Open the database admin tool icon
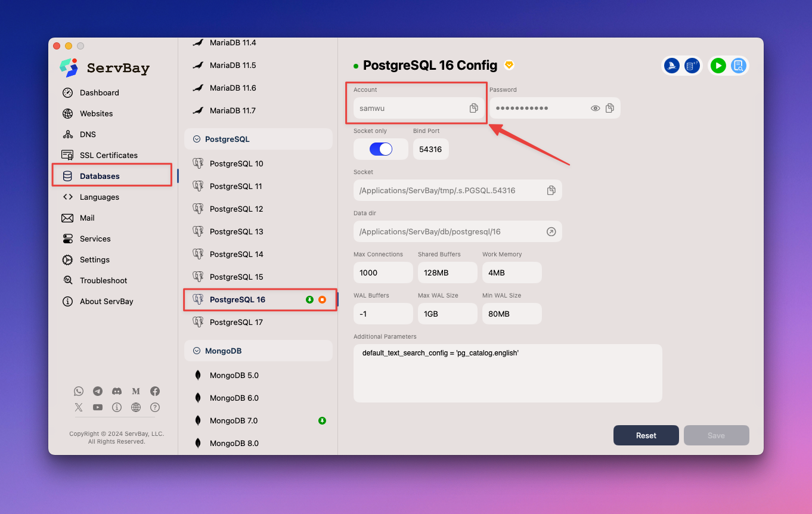Viewport: 812px width, 514px height. [692, 66]
